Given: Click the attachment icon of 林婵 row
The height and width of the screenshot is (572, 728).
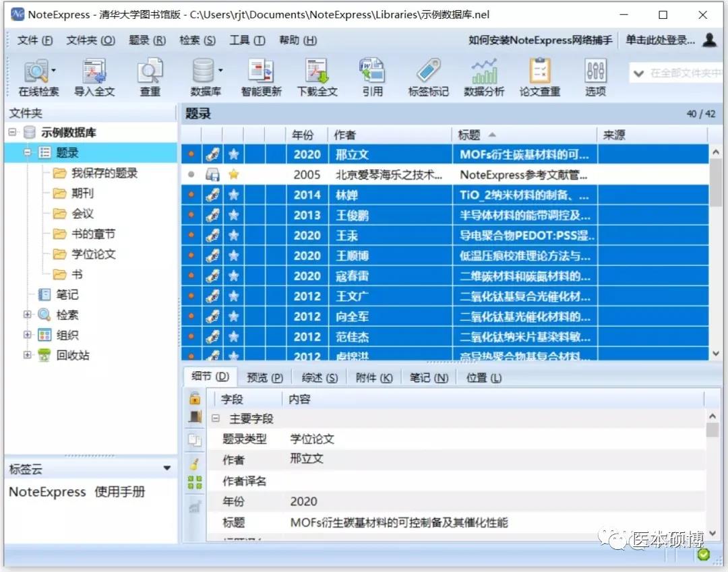Looking at the screenshot, I should (212, 195).
